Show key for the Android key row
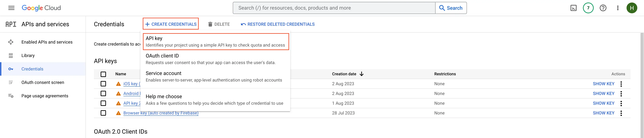This screenshot has width=644, height=138. pyautogui.click(x=604, y=94)
